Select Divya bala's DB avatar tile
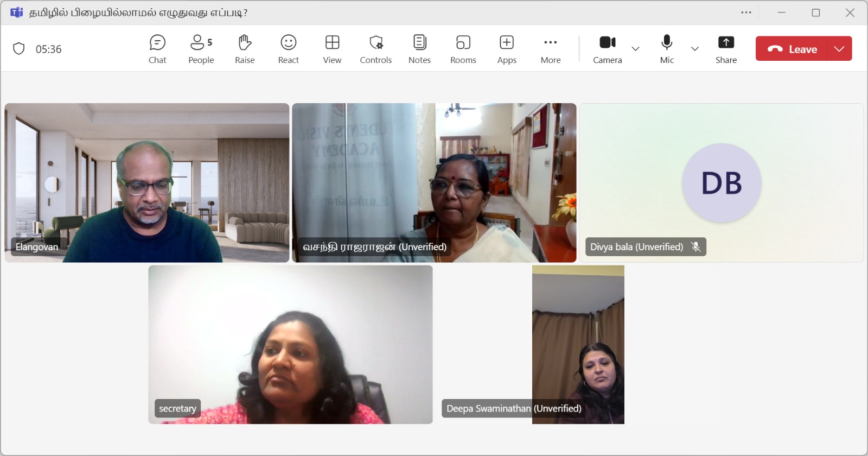868x456 pixels. (x=721, y=183)
